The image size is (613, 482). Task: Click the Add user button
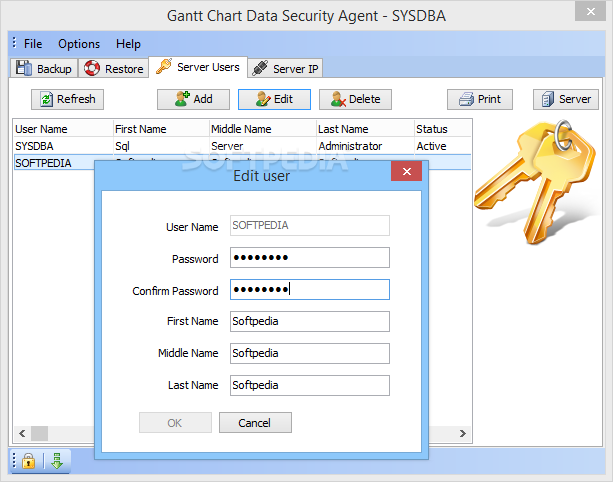click(194, 99)
